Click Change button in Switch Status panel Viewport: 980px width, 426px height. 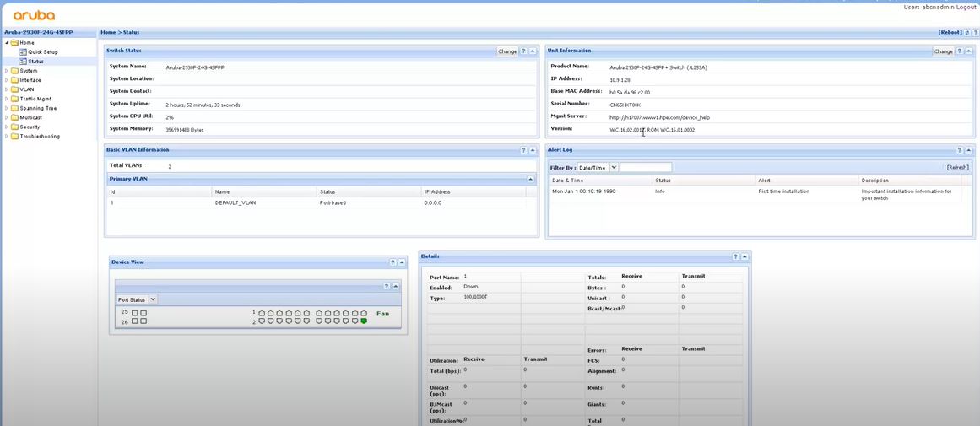[x=506, y=51]
